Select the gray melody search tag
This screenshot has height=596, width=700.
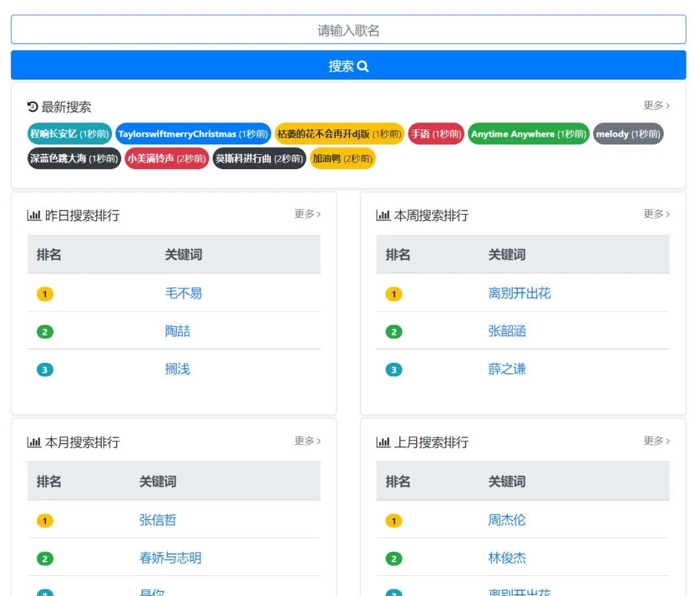coord(628,134)
